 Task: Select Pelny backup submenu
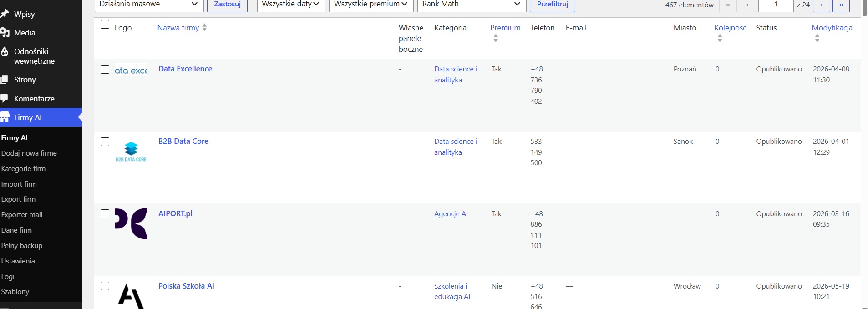coord(22,246)
